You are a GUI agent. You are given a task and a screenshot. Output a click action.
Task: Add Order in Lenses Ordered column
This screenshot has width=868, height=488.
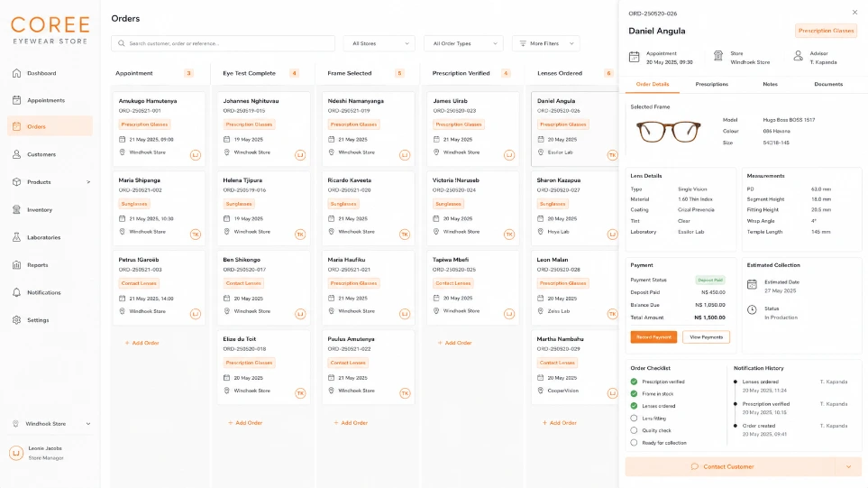(560, 423)
